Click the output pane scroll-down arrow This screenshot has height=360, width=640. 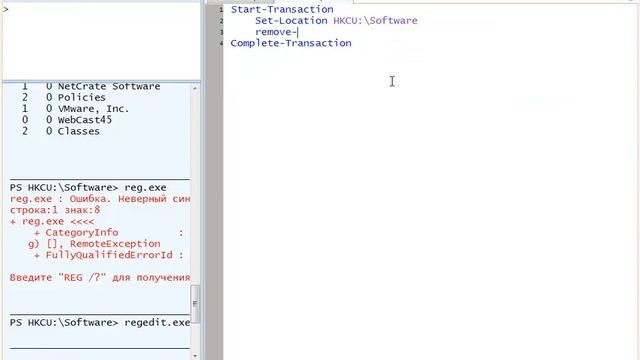tap(195, 356)
